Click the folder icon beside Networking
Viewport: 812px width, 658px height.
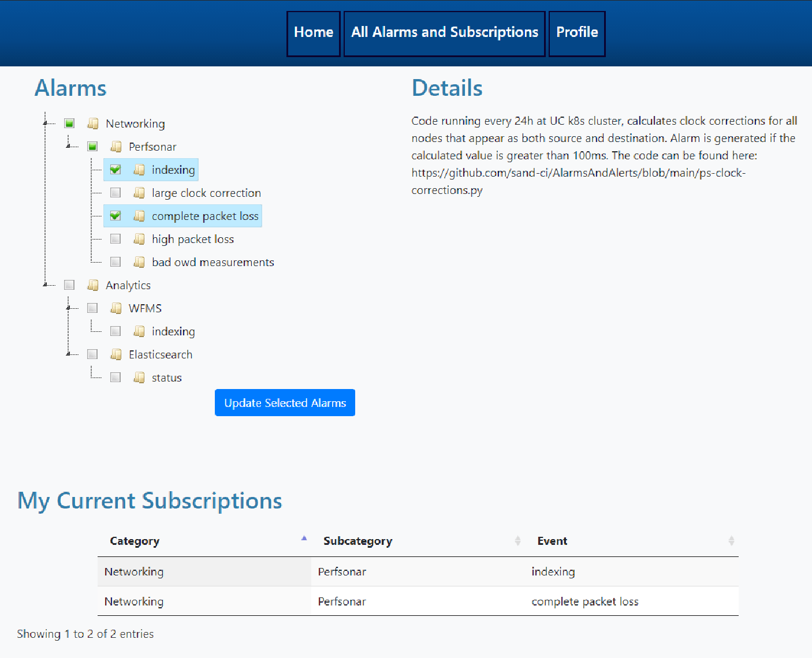click(92, 124)
